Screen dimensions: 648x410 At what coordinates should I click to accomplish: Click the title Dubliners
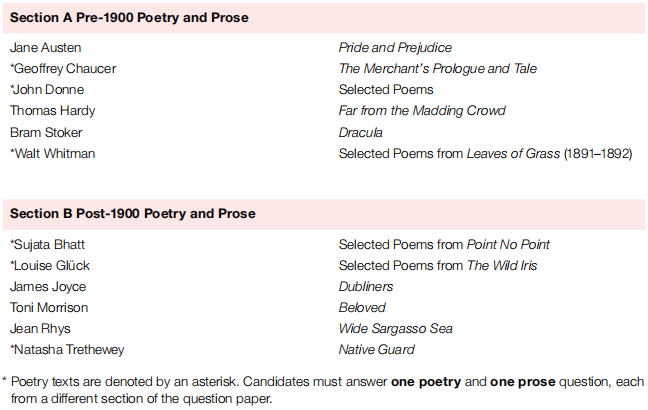coord(366,287)
